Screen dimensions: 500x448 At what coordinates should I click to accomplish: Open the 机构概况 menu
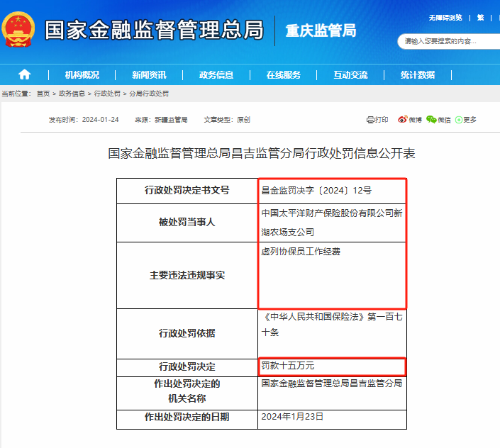click(x=82, y=75)
